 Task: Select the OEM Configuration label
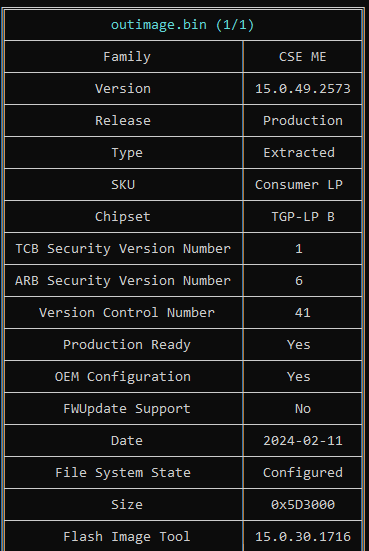click(x=123, y=376)
